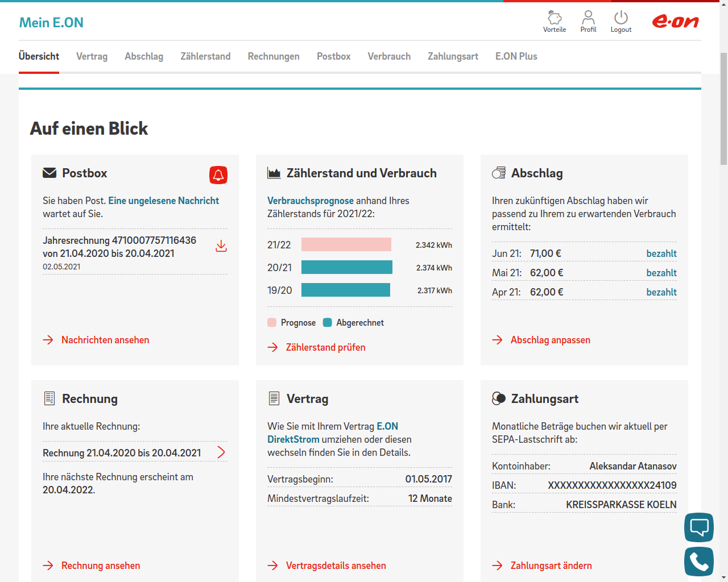Open the Profil user icon

click(x=588, y=18)
